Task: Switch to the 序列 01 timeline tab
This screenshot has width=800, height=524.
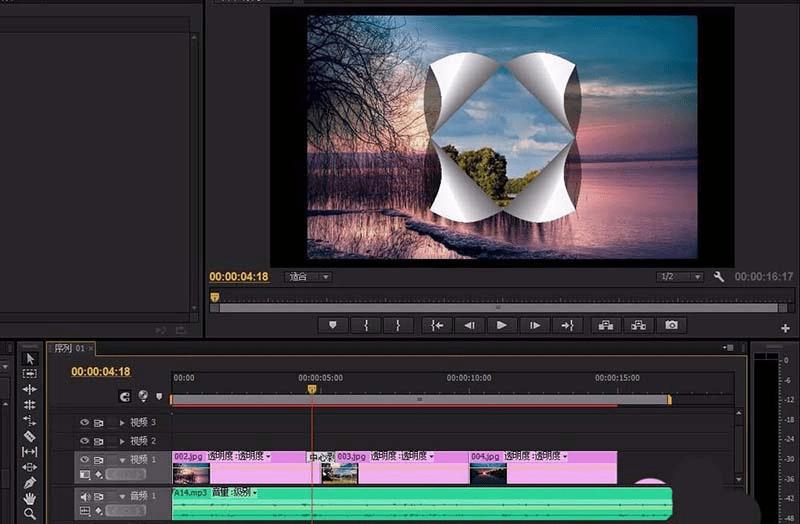Action: coord(70,349)
